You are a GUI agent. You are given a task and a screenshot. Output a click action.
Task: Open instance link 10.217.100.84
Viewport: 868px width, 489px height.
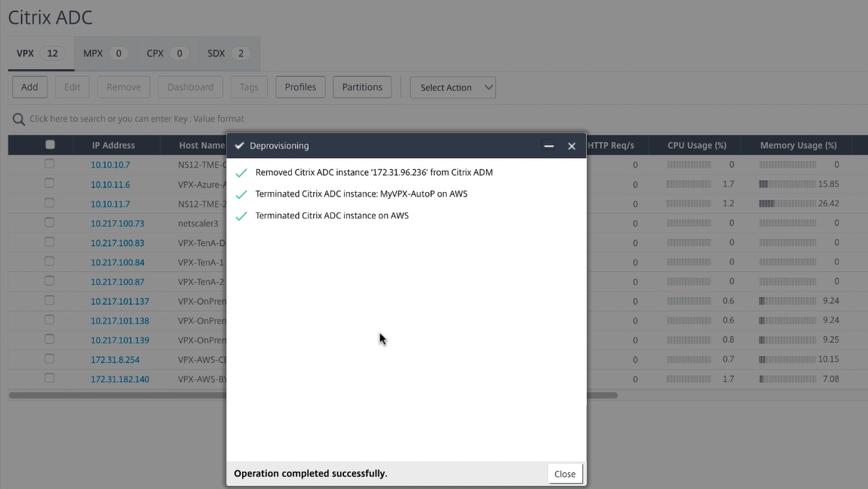pos(117,262)
